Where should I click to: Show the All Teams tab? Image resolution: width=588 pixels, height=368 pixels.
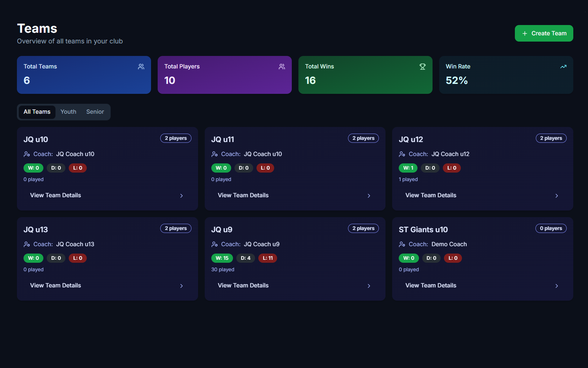coord(37,112)
